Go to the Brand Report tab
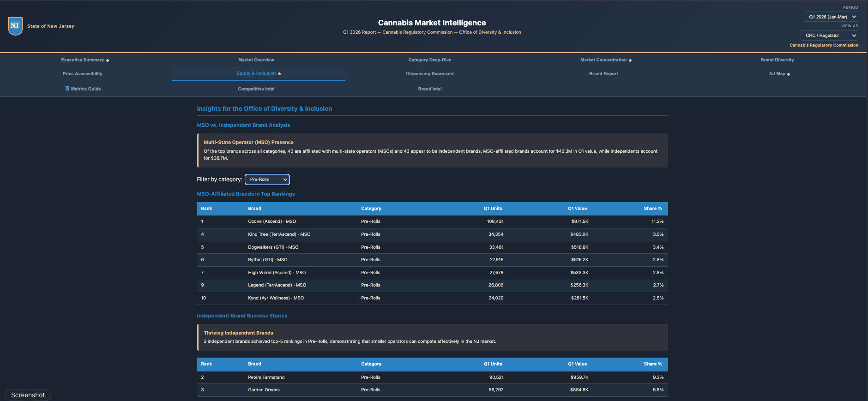Screen dimensions: 868x401 coord(603,74)
